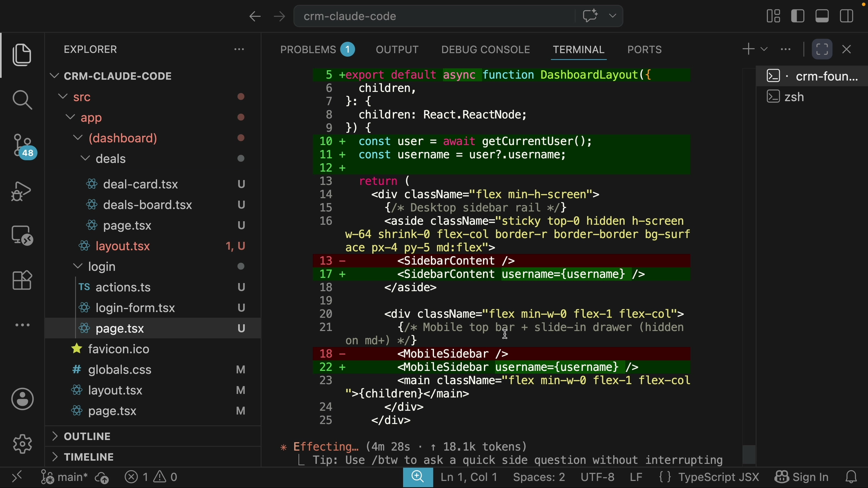Screen dimensions: 868x488
Task: Open terminal panel more actions ellipsis
Action: point(786,50)
